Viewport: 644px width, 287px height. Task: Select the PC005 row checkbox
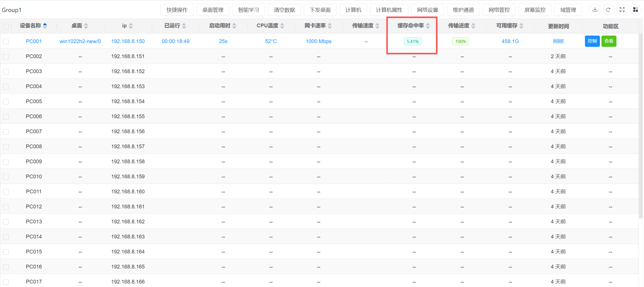click(6, 102)
